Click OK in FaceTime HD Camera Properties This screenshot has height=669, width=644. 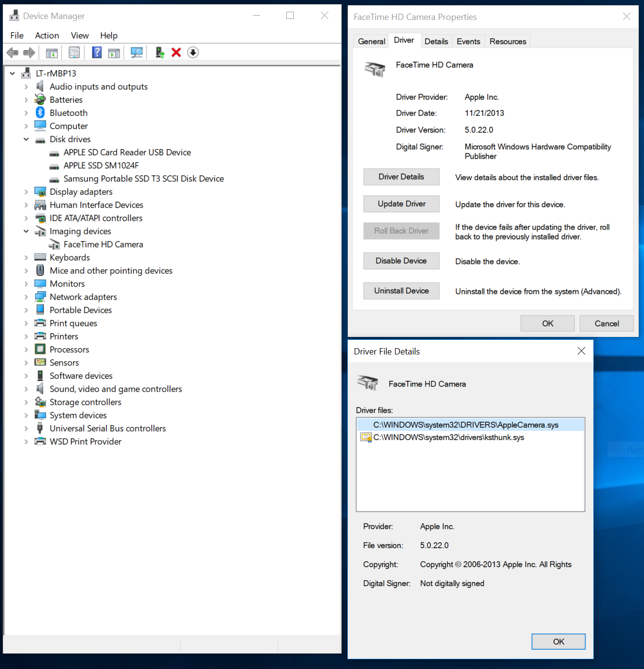548,323
